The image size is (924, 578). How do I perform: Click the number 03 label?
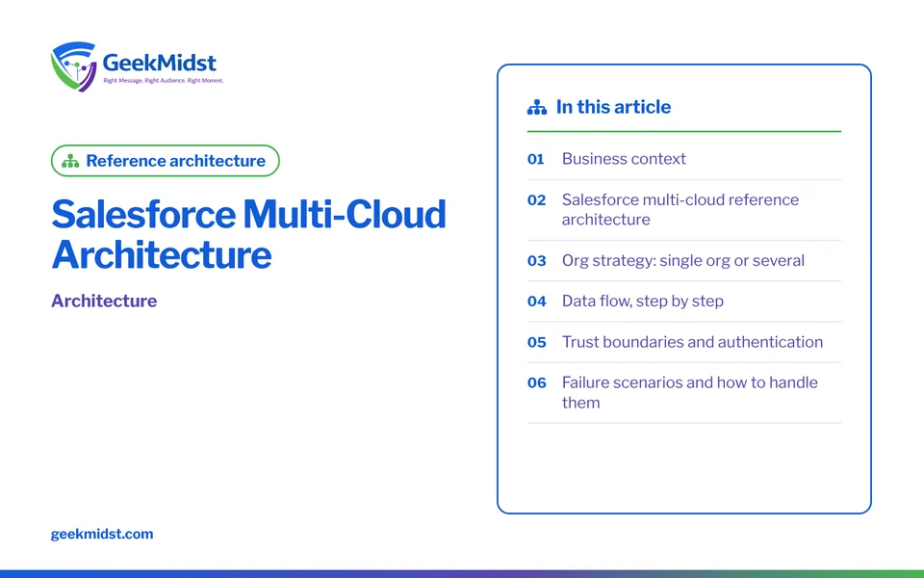pyautogui.click(x=536, y=261)
